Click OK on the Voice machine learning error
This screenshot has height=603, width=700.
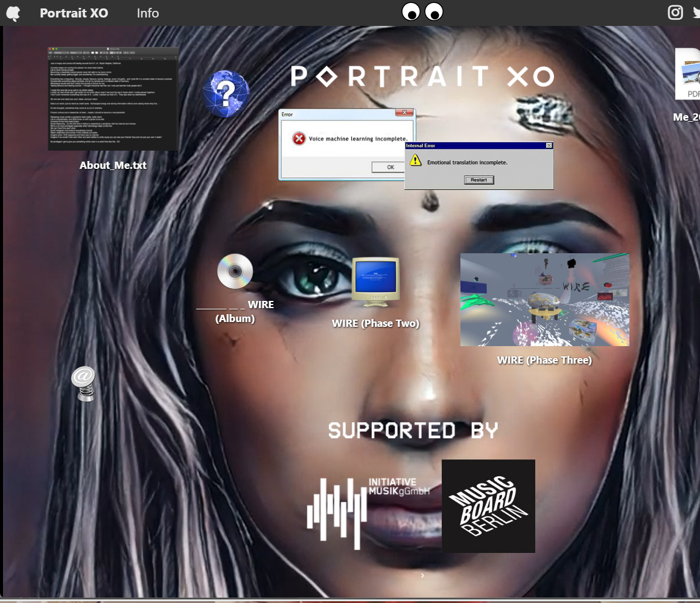(390, 167)
